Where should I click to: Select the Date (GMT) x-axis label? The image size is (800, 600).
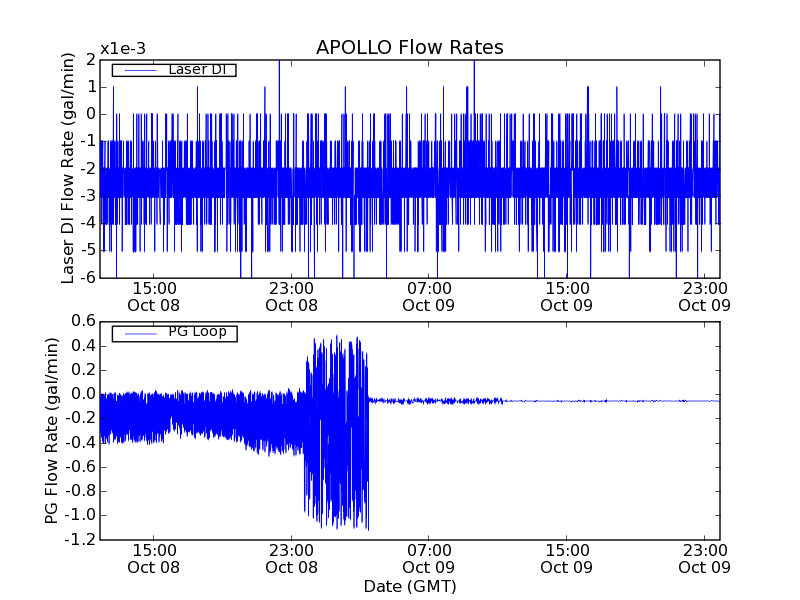pos(409,586)
